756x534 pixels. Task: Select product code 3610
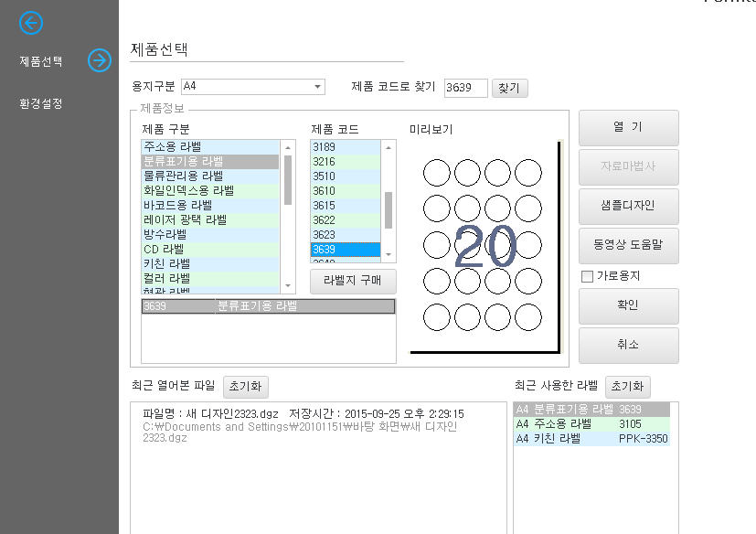coord(346,190)
